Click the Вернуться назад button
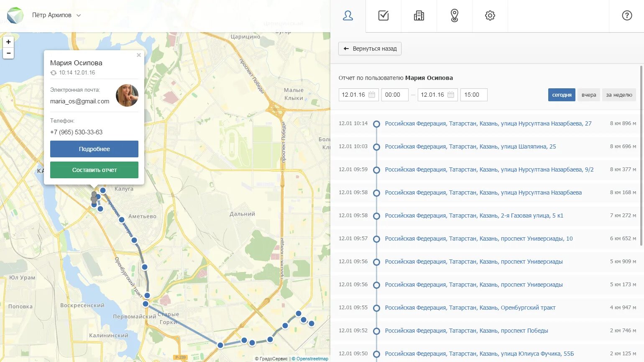 pos(370,49)
